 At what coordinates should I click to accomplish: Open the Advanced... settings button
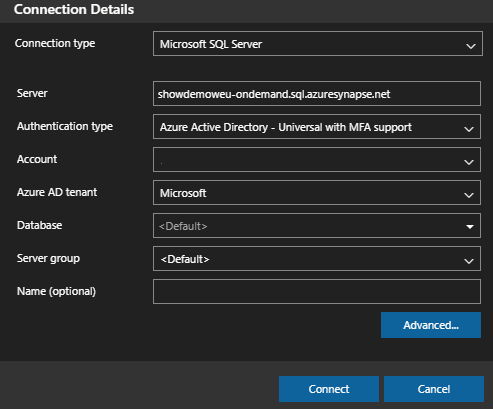tap(431, 325)
